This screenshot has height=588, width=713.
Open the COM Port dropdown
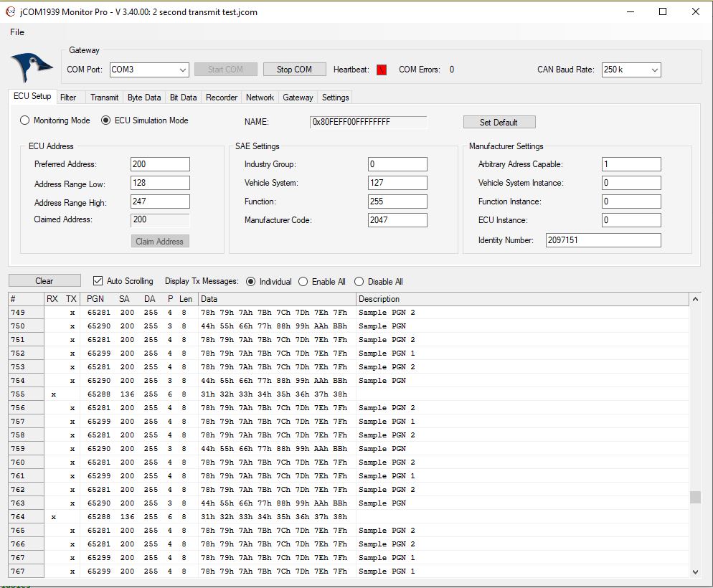point(148,70)
